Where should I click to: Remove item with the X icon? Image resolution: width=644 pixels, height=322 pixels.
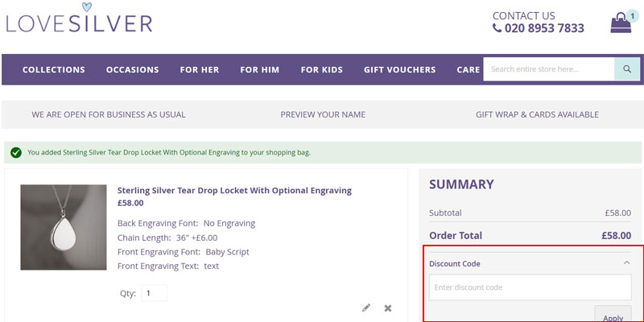click(388, 308)
